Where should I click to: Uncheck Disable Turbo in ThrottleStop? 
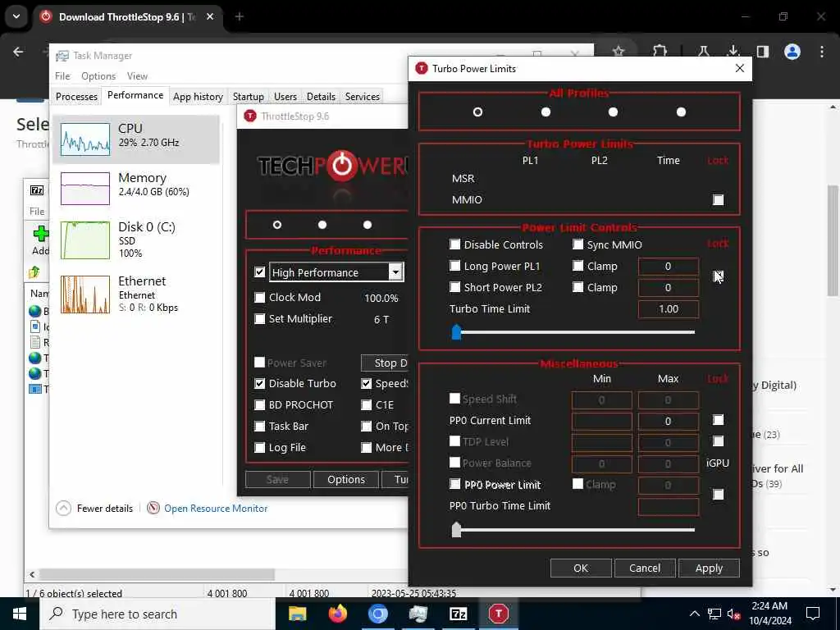pos(260,384)
